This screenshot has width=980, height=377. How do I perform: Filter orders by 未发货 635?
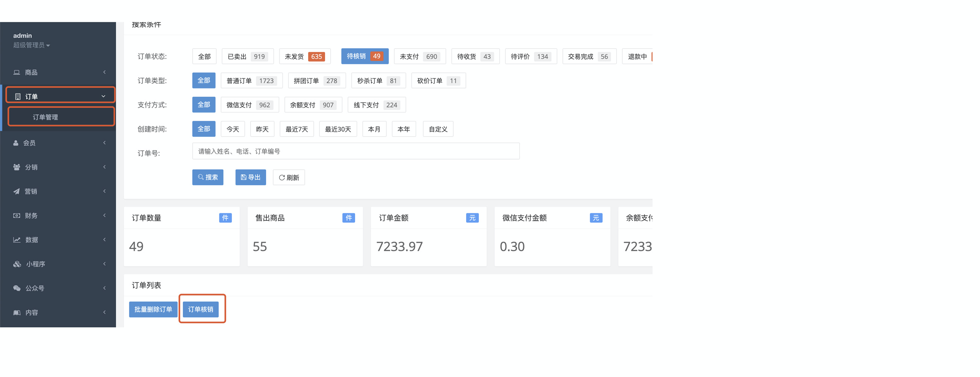(x=305, y=57)
